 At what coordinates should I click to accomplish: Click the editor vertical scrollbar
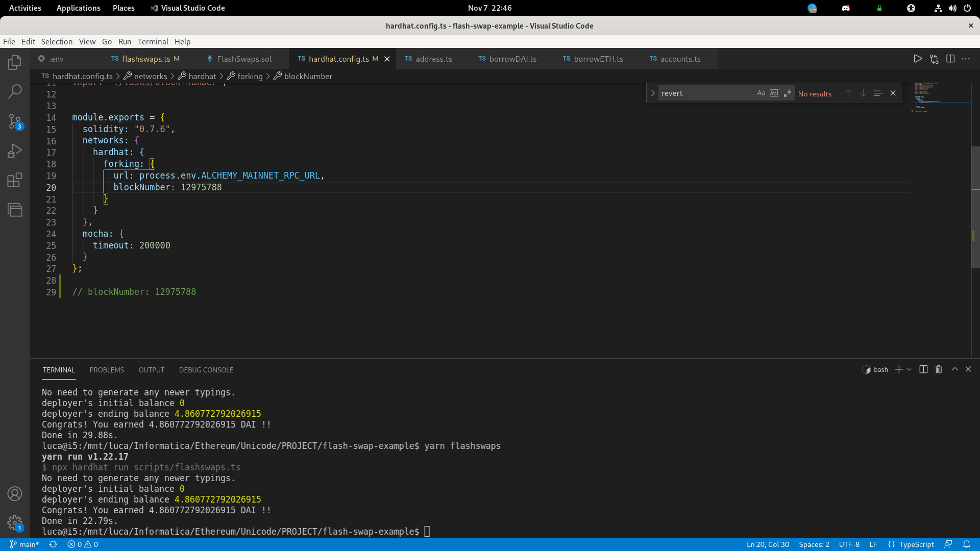(x=975, y=207)
